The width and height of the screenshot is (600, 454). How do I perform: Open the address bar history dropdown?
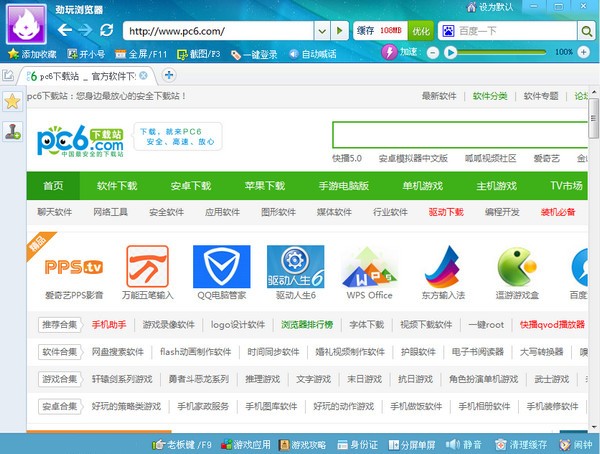322,31
